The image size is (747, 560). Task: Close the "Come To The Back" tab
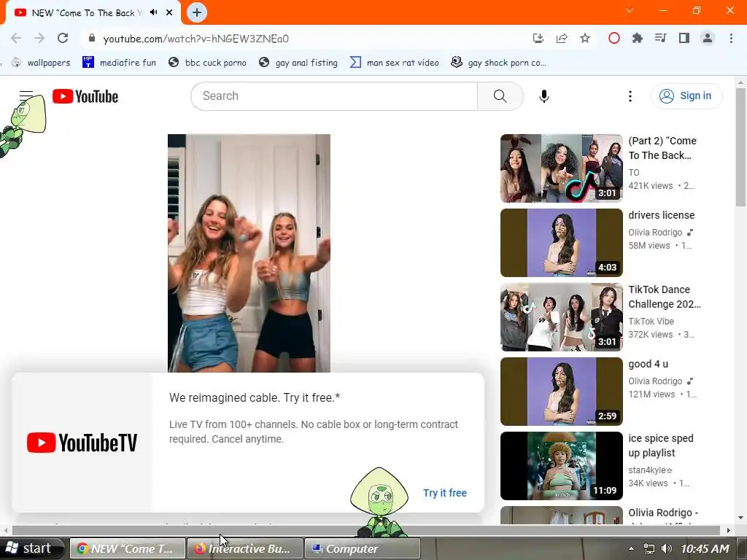tap(169, 12)
